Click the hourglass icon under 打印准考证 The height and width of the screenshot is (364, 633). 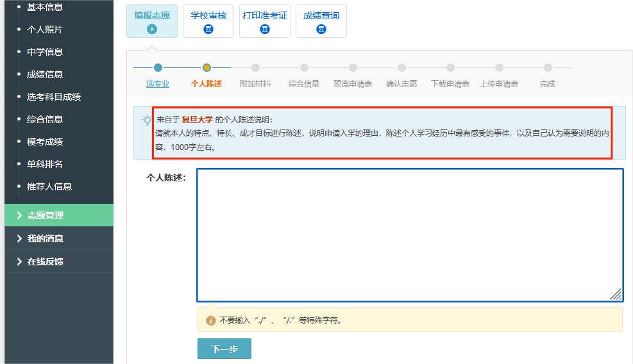[x=265, y=29]
